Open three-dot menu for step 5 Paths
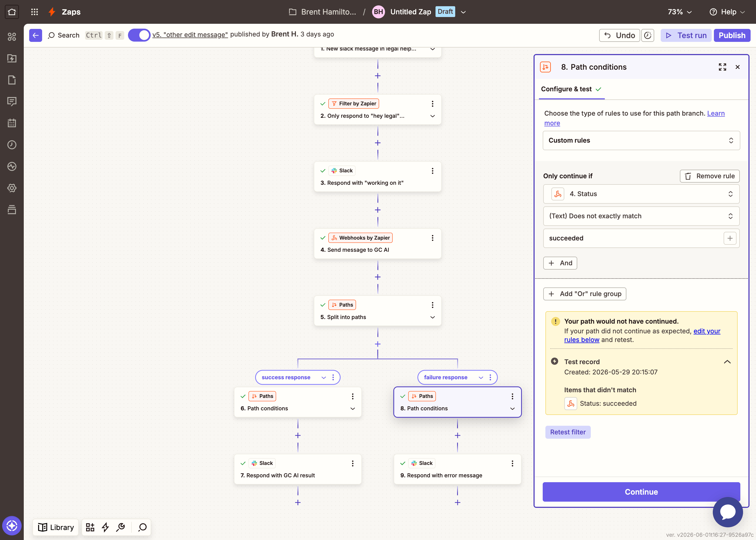 pyautogui.click(x=433, y=305)
